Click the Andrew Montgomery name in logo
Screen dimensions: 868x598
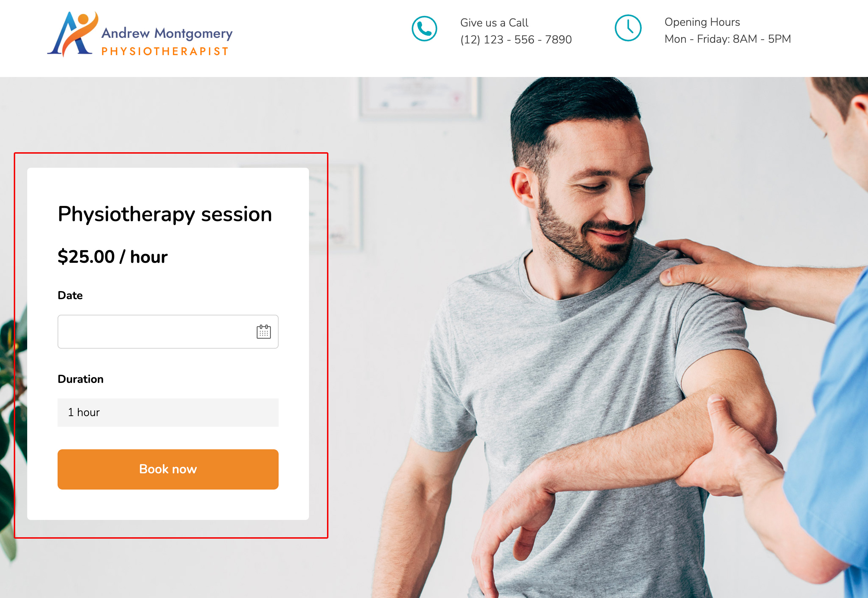(167, 33)
